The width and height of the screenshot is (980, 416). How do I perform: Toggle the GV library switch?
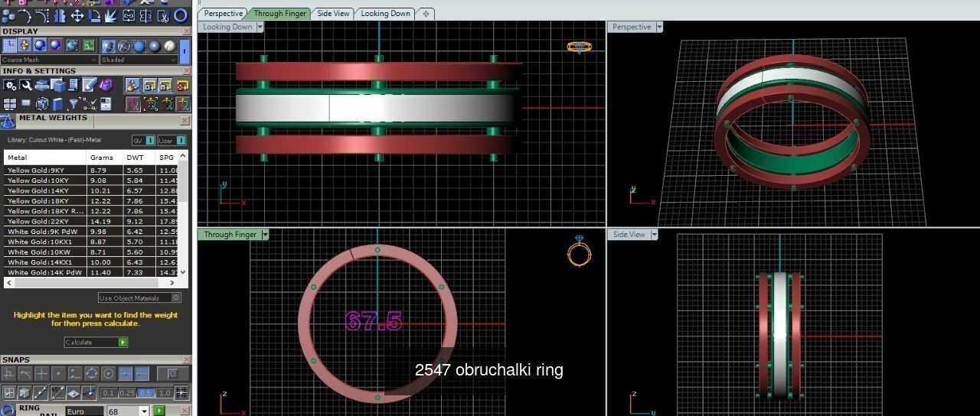pos(142,140)
